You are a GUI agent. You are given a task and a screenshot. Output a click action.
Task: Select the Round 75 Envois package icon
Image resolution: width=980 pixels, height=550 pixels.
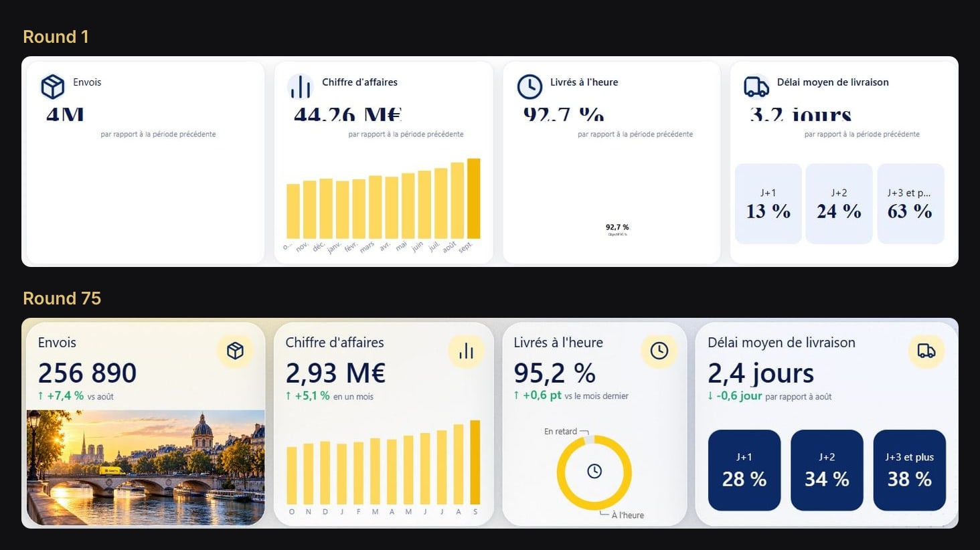click(x=235, y=351)
